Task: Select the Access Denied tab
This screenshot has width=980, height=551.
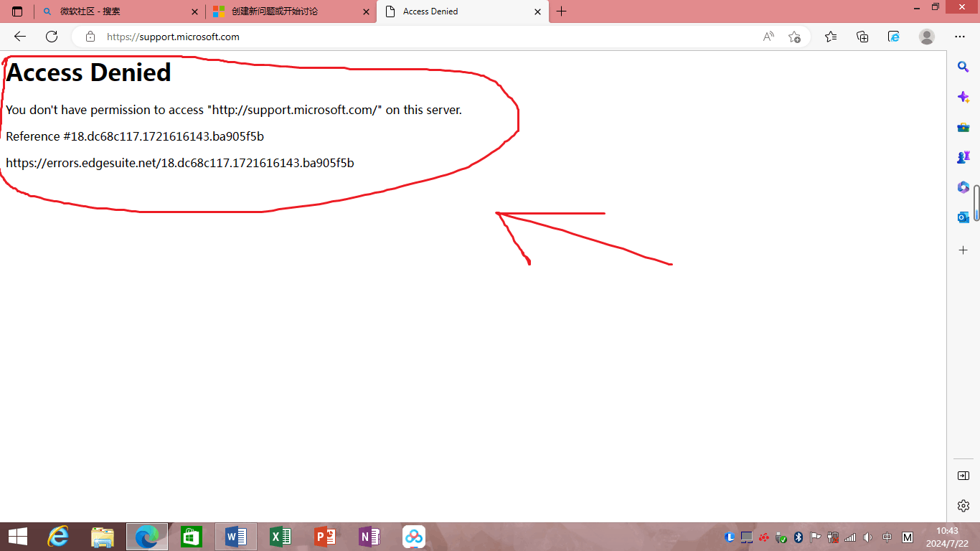Action: tap(463, 11)
